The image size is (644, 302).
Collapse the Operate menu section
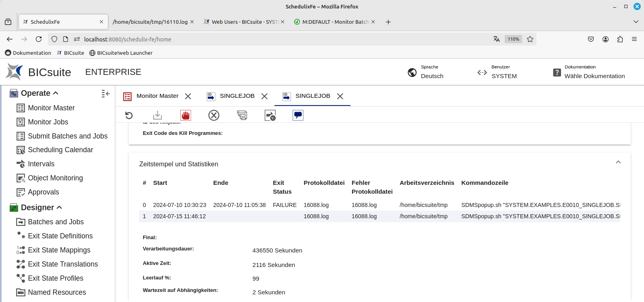point(56,93)
